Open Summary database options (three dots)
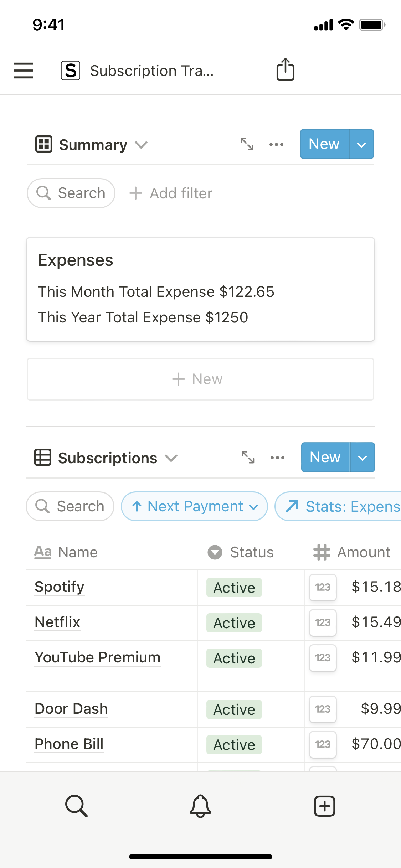This screenshot has height=868, width=401. [x=276, y=144]
